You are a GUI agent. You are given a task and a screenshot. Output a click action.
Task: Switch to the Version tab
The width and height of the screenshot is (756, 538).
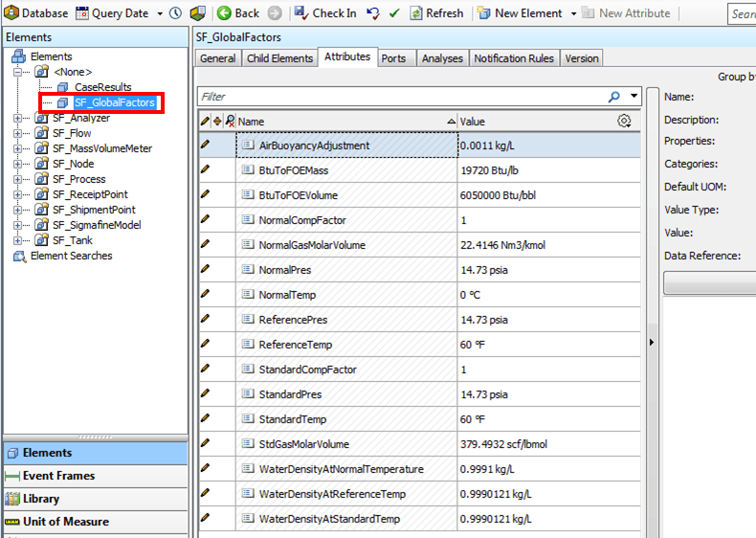582,58
